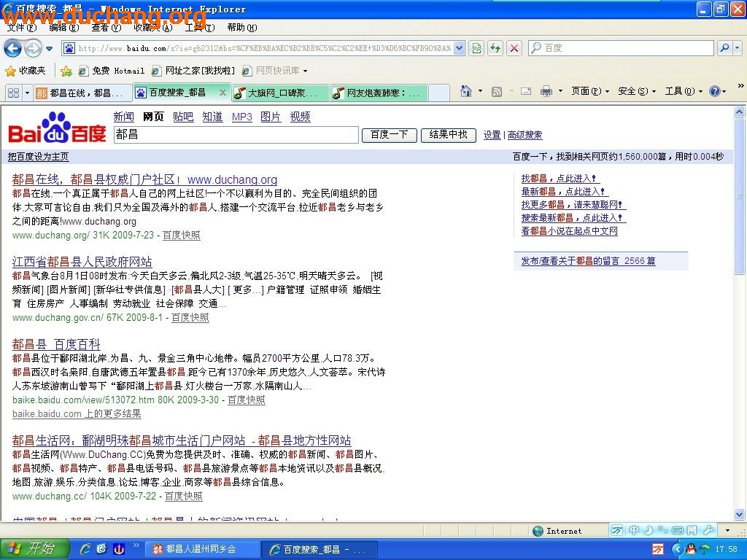Click the Home house icon

click(x=466, y=91)
